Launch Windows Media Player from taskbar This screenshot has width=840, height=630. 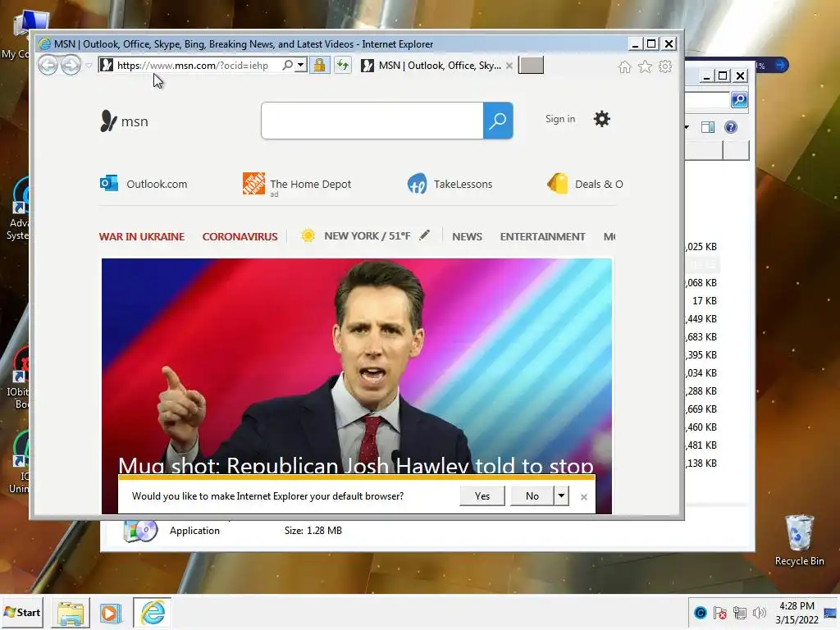click(111, 613)
